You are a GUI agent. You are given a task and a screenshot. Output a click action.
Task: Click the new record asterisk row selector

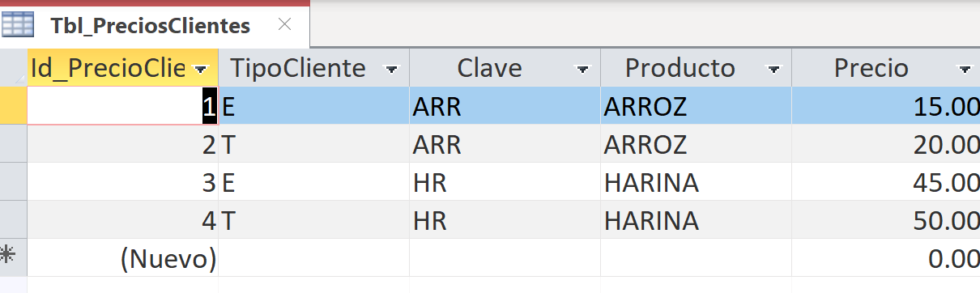(13, 258)
